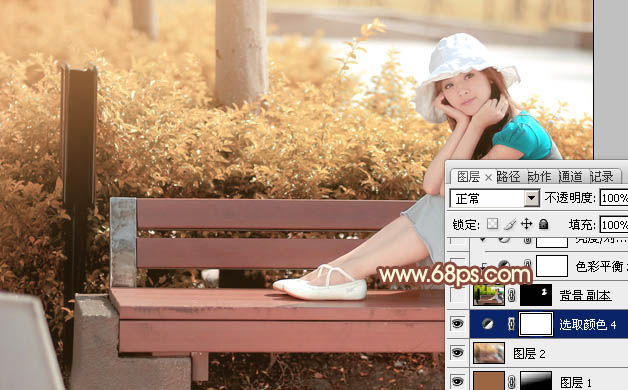The height and width of the screenshot is (390, 628).
Task: Select the layer named 图层 1
Action: pos(576,382)
